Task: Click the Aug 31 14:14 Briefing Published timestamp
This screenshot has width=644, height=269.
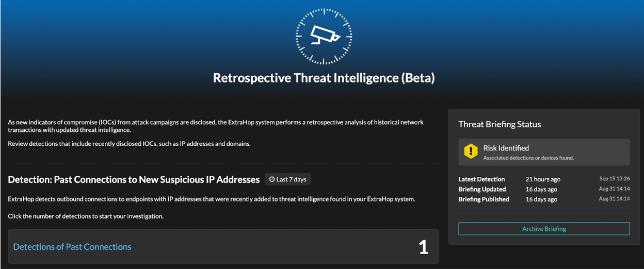Action: coord(614,199)
